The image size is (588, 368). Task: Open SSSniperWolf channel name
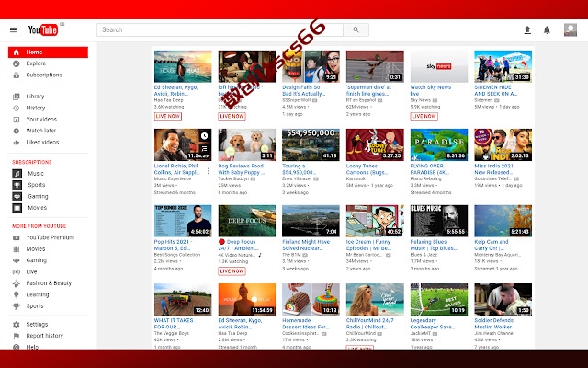[x=297, y=100]
